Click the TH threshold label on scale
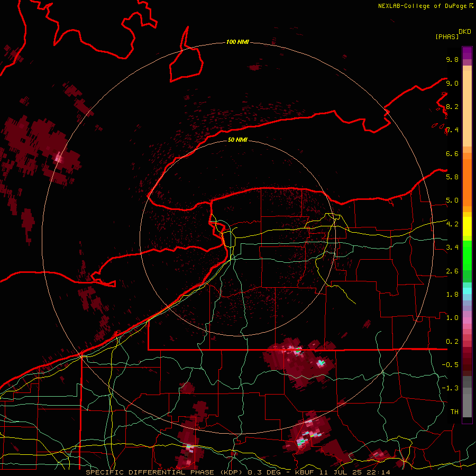The height and width of the screenshot is (476, 476). (x=454, y=411)
